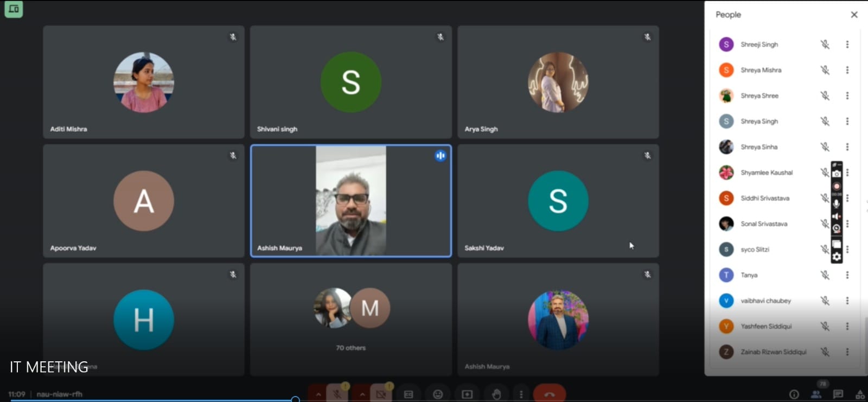Click the video progress bar handle

(295, 400)
